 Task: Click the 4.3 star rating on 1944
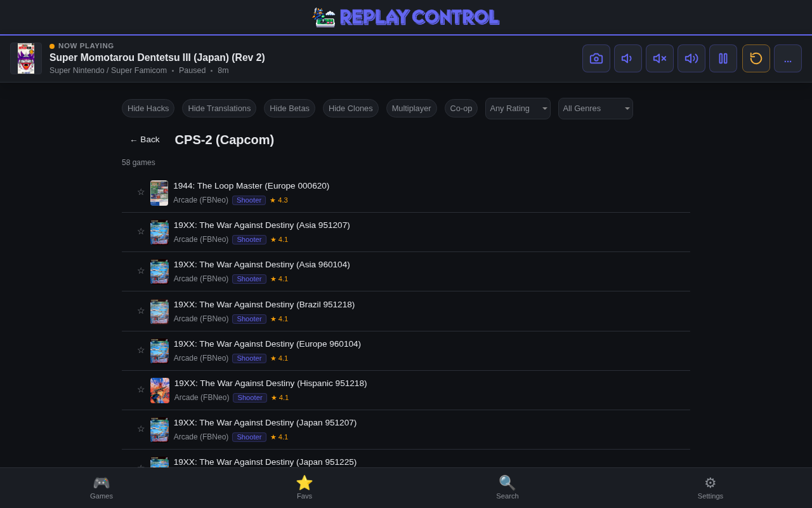tap(279, 200)
